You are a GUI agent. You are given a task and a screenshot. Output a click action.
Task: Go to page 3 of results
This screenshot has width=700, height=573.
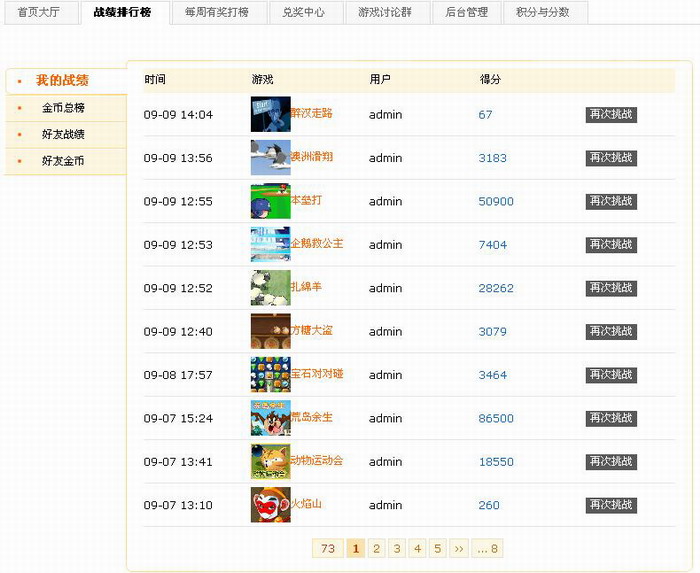click(397, 548)
